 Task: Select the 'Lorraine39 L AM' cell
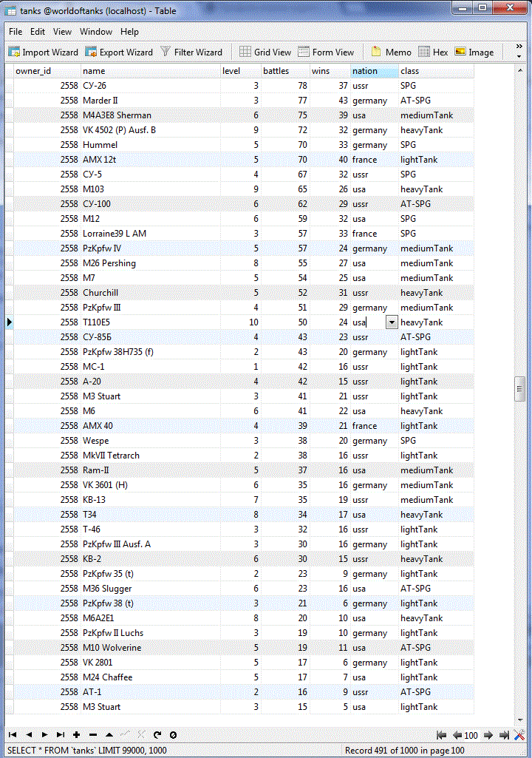[150, 234]
